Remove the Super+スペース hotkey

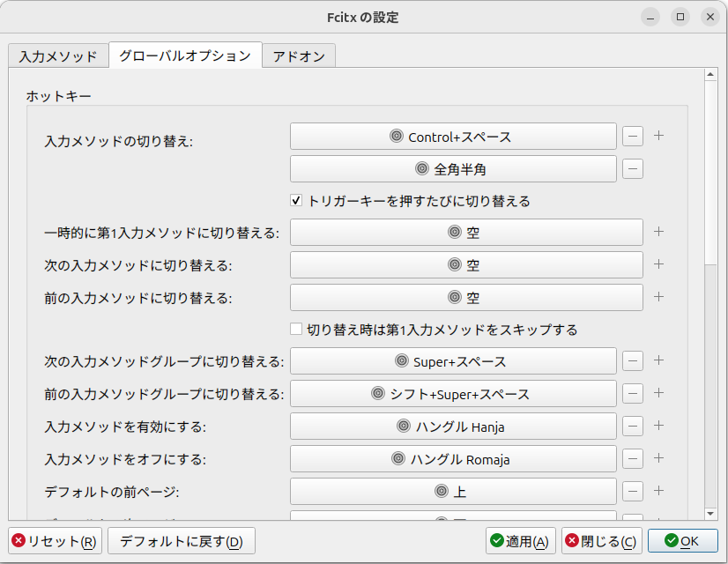click(633, 361)
